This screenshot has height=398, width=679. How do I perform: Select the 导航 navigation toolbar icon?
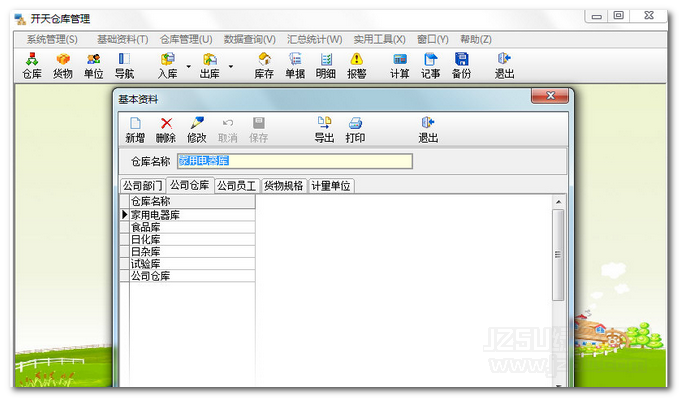click(124, 65)
